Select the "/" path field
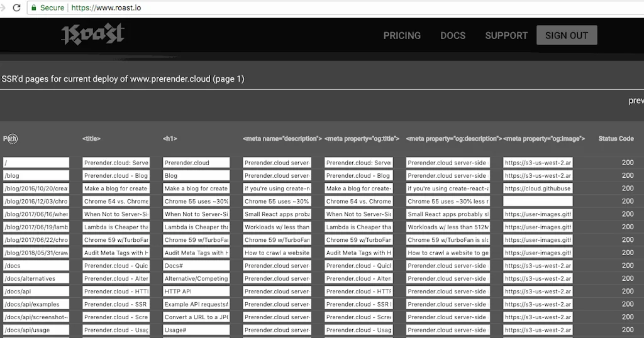This screenshot has height=338, width=644. click(36, 163)
